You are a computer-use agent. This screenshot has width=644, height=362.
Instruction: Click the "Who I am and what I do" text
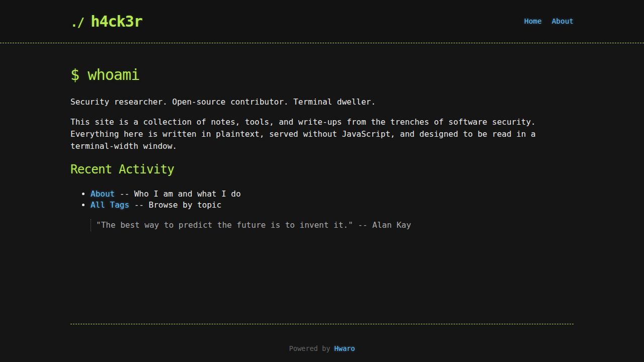tap(187, 194)
